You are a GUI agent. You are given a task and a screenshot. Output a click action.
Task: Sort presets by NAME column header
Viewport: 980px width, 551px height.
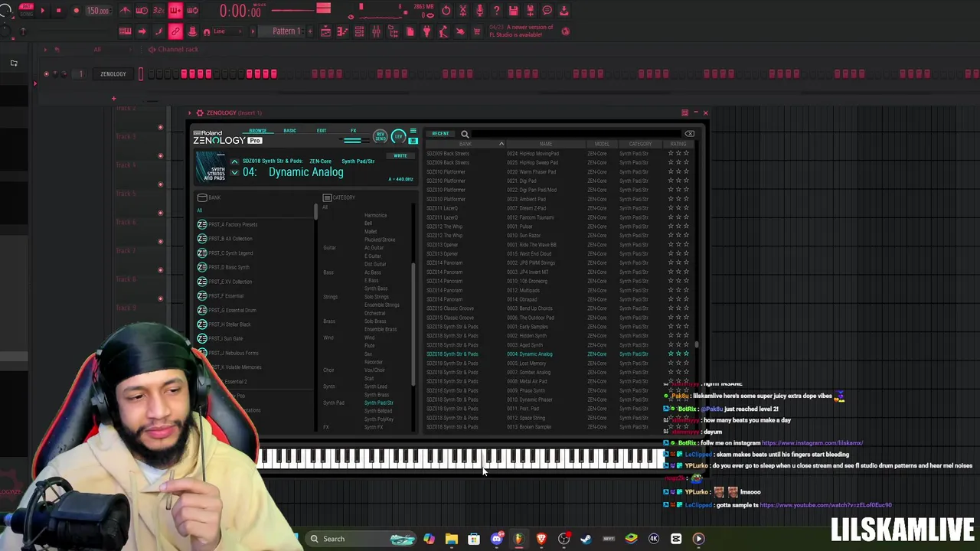pyautogui.click(x=545, y=144)
